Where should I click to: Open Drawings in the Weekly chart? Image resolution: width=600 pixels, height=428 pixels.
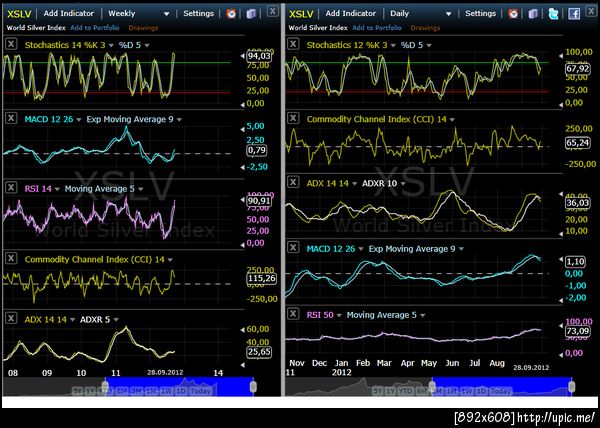pyautogui.click(x=143, y=28)
